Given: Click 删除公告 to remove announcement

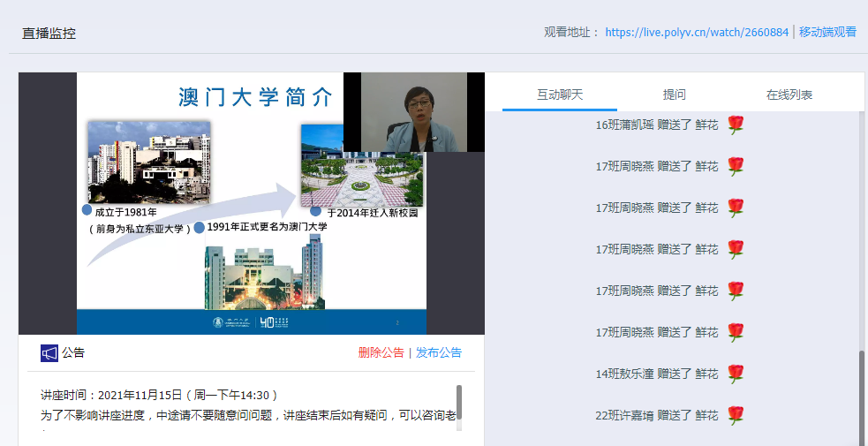Looking at the screenshot, I should [381, 353].
